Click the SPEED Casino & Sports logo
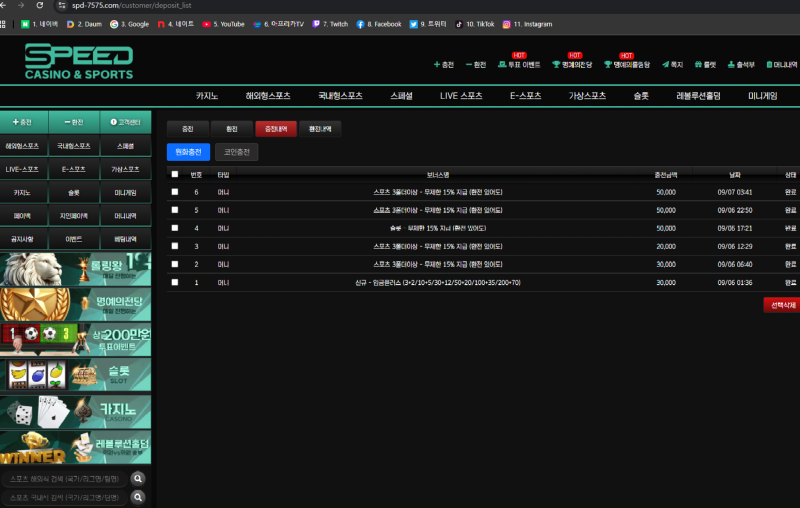800x508 pixels. coord(79,61)
